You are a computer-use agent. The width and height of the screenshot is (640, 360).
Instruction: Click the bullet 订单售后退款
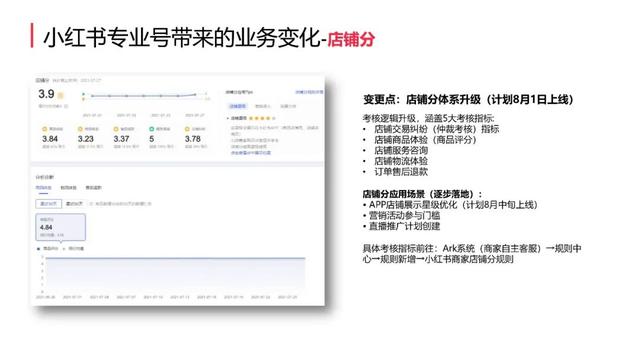(x=401, y=172)
